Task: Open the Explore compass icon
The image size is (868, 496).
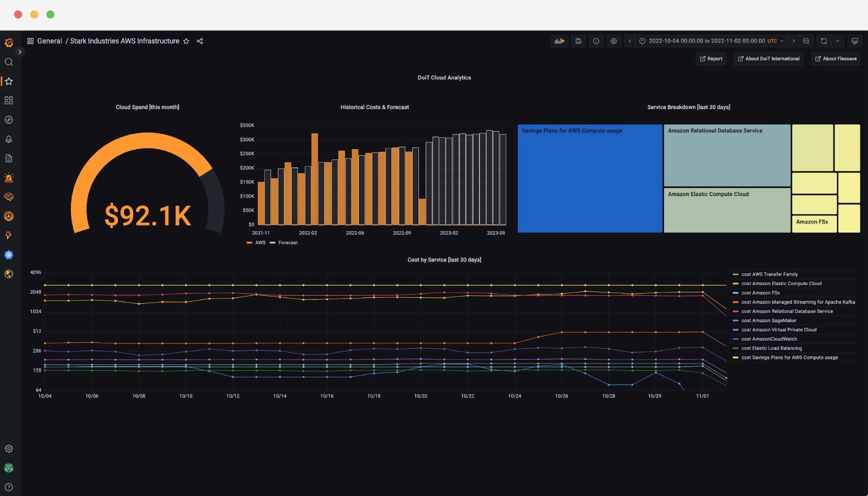Action: (x=9, y=120)
